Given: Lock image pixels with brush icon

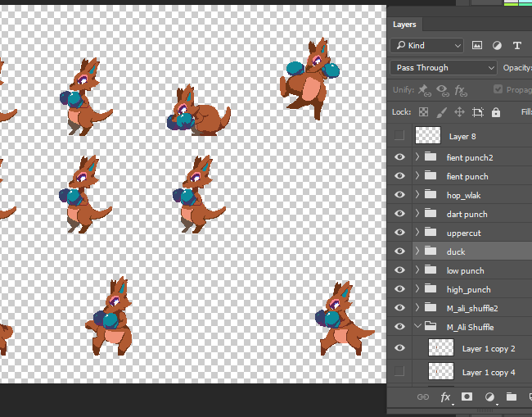Looking at the screenshot, I should pos(441,112).
